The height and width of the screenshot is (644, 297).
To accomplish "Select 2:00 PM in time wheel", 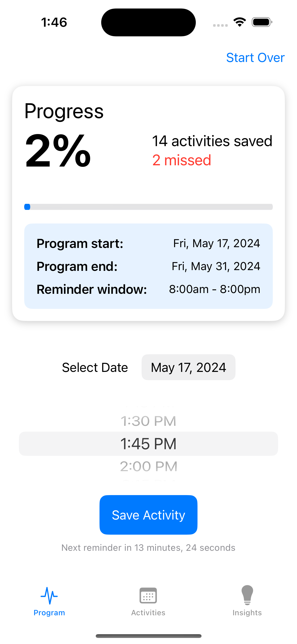I will coord(148,466).
